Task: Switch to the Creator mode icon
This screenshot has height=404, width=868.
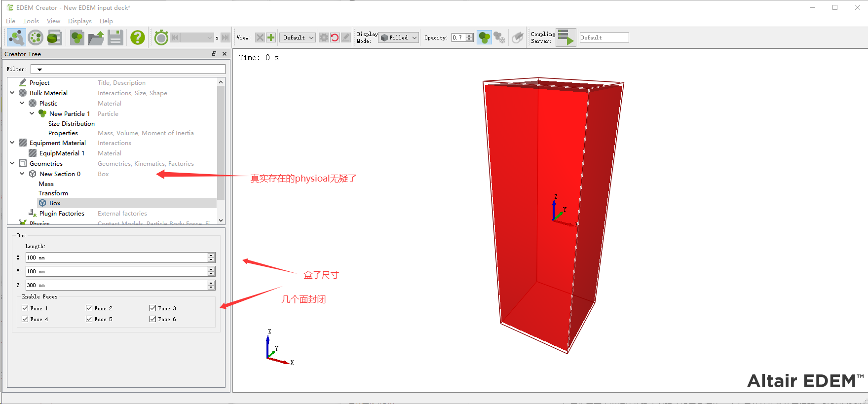Action: tap(16, 37)
